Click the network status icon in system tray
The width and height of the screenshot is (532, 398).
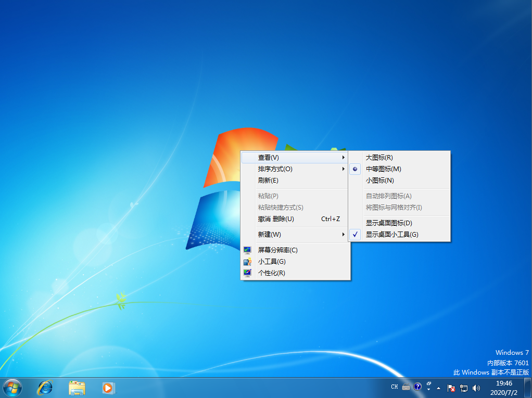[463, 388]
